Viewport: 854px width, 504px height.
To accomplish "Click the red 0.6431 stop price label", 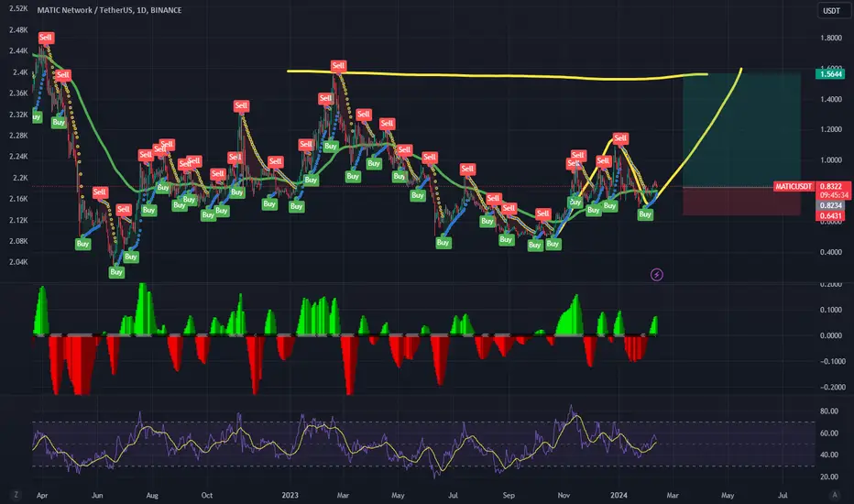I will pyautogui.click(x=830, y=215).
